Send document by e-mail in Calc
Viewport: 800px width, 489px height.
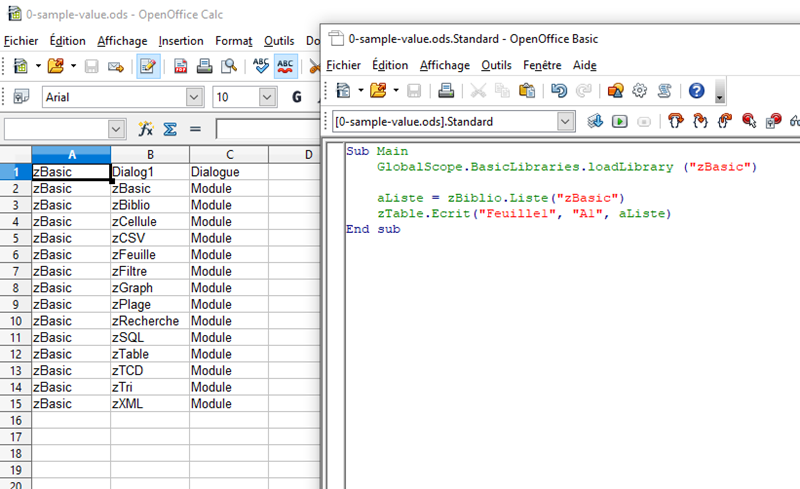(116, 66)
